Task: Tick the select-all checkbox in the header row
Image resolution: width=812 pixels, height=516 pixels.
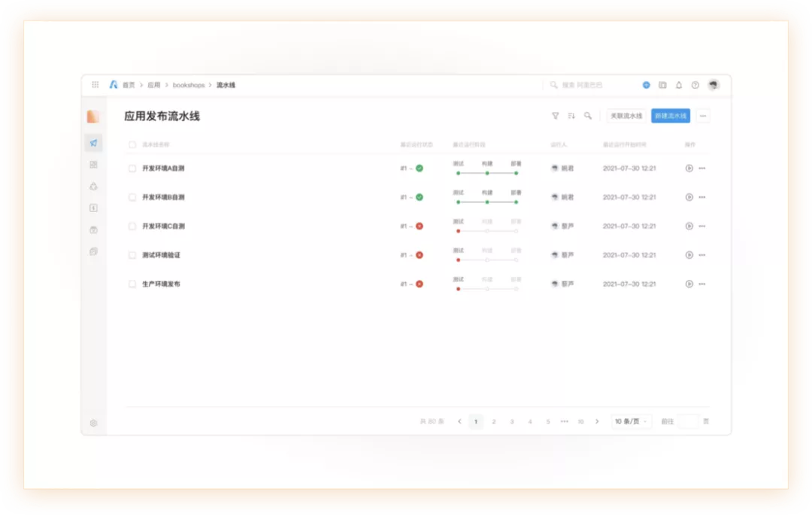Action: 132,144
